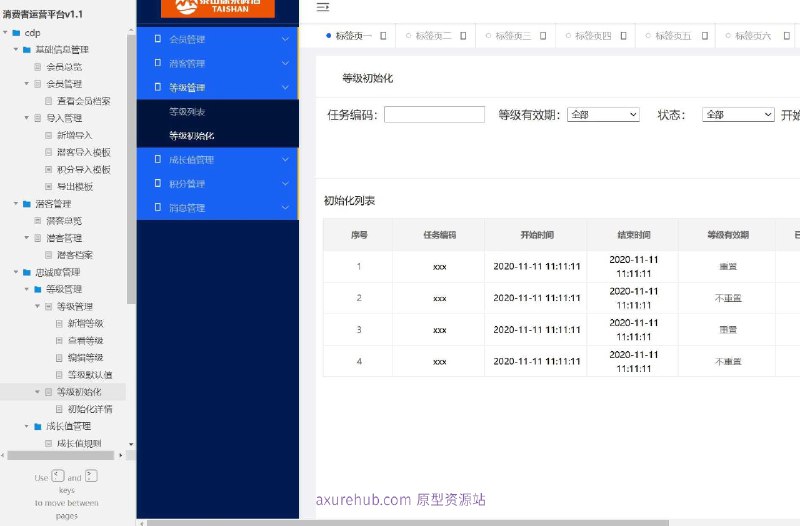Open the 状态 dropdown

pos(738,115)
